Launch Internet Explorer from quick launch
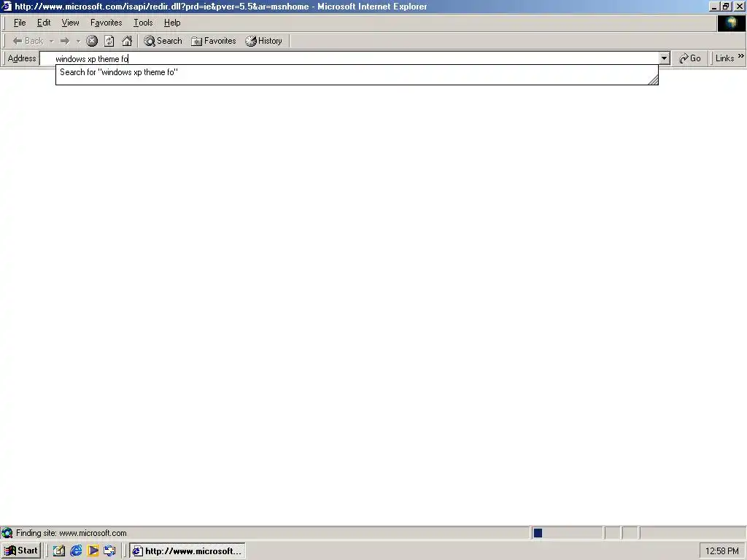This screenshot has width=747, height=560. point(76,551)
